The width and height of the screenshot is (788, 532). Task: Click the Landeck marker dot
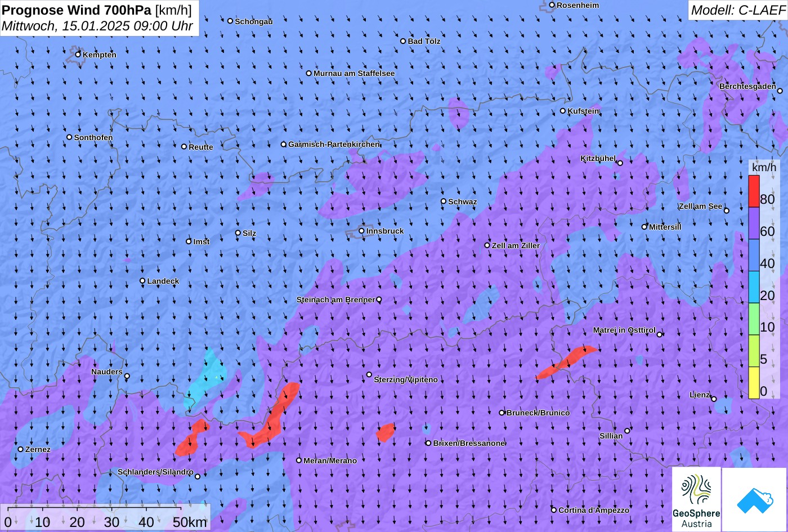coord(142,281)
